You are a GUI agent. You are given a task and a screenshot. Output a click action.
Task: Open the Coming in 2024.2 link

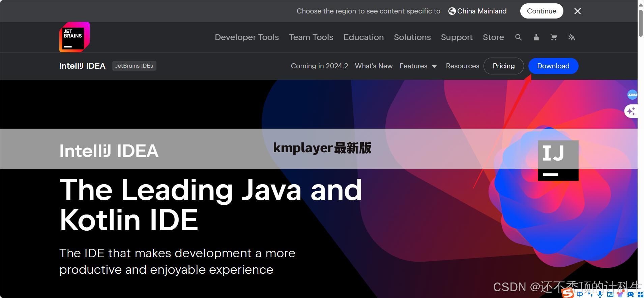coord(319,66)
